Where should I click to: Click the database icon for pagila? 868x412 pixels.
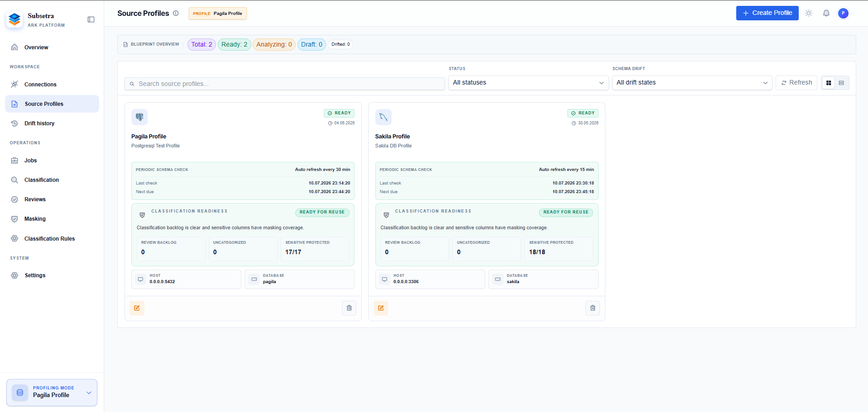[x=254, y=279]
